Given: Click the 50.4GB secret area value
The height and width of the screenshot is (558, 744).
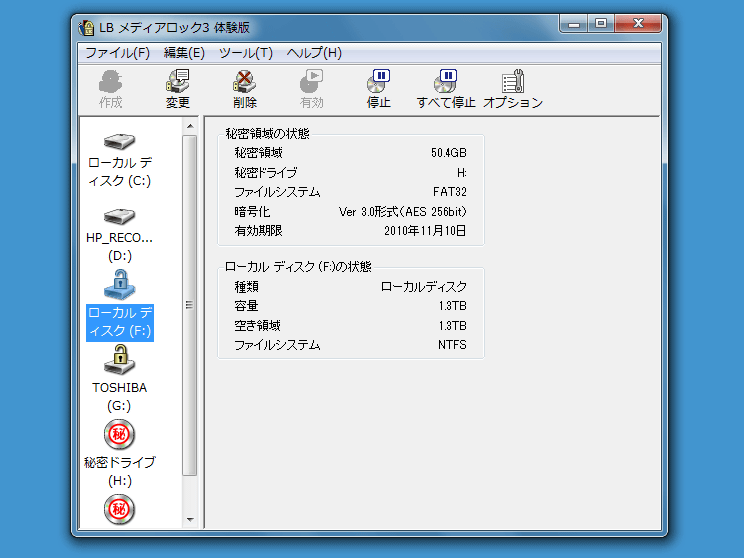Looking at the screenshot, I should coord(448,153).
